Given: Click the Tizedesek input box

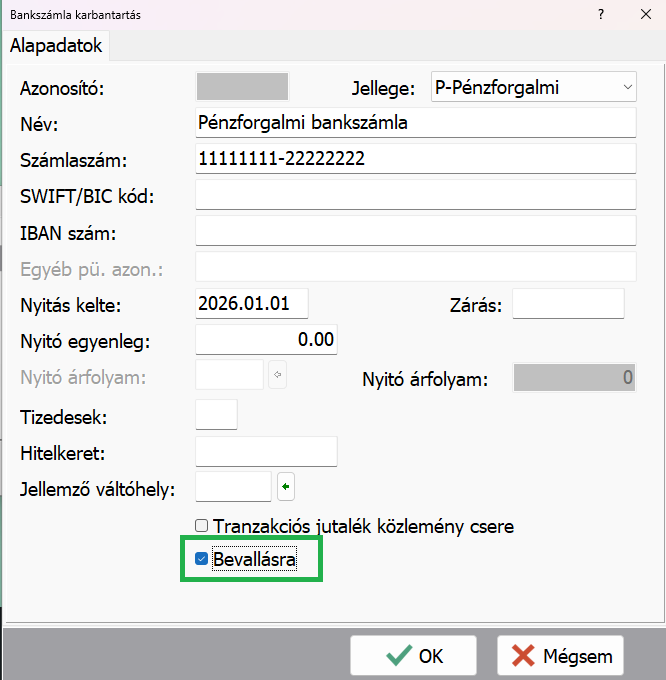Looking at the screenshot, I should [x=216, y=414].
